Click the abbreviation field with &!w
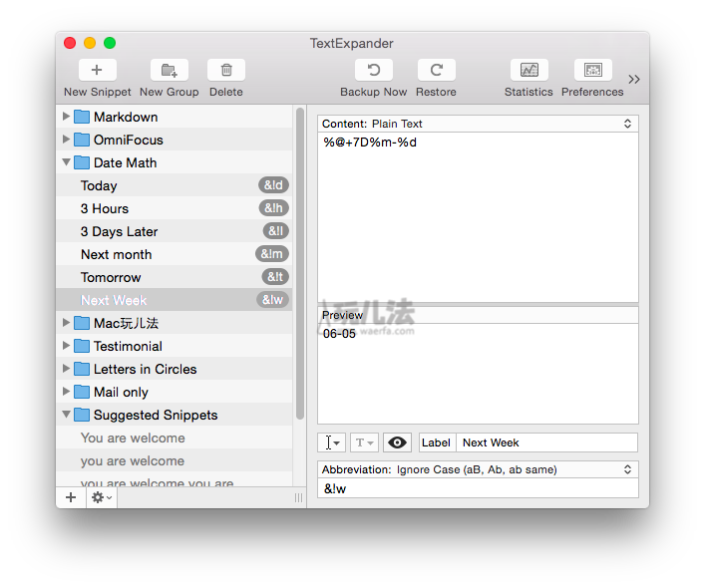This screenshot has height=588, width=705. (478, 488)
